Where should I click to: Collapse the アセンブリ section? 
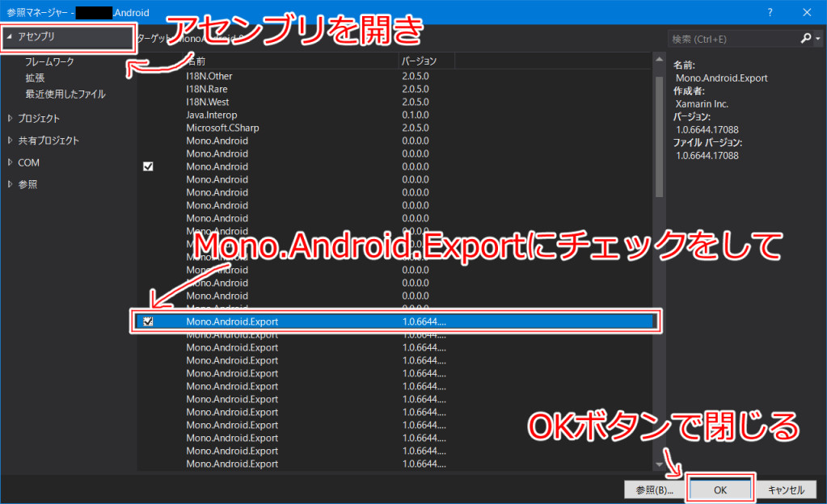click(x=8, y=36)
